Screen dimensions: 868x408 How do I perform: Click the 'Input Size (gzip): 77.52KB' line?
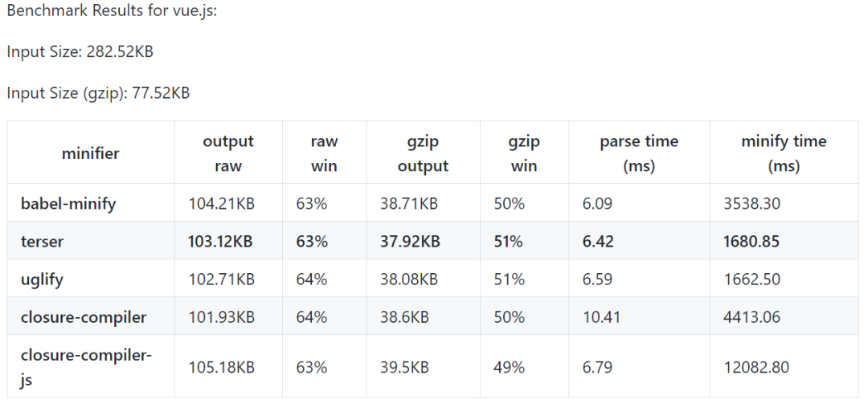(98, 93)
